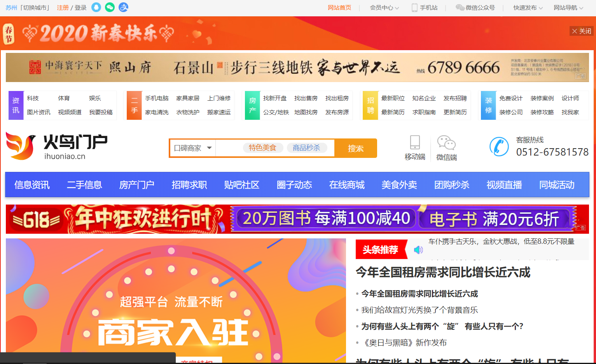
Task: Open the 设计师 link
Action: point(570,98)
